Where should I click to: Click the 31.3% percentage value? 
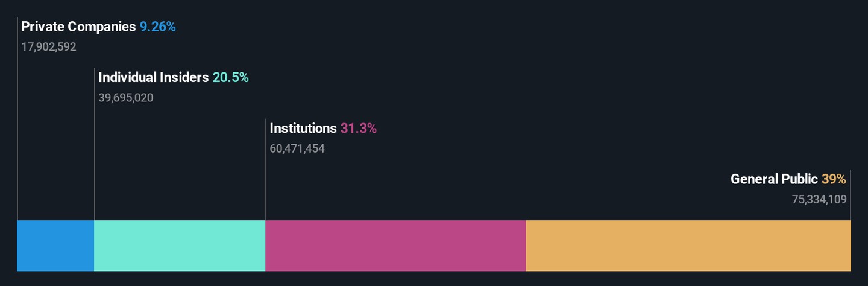[x=358, y=129]
